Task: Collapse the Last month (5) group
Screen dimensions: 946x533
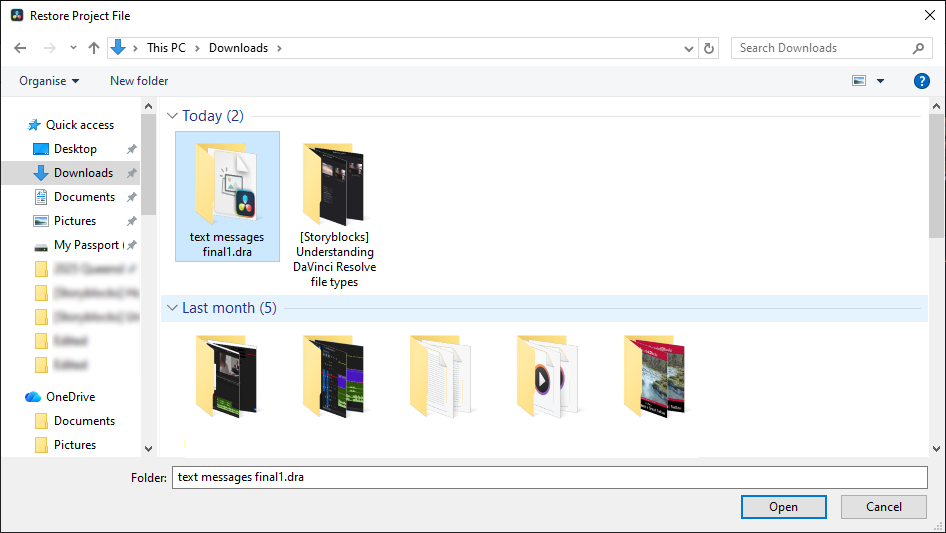Action: 173,308
